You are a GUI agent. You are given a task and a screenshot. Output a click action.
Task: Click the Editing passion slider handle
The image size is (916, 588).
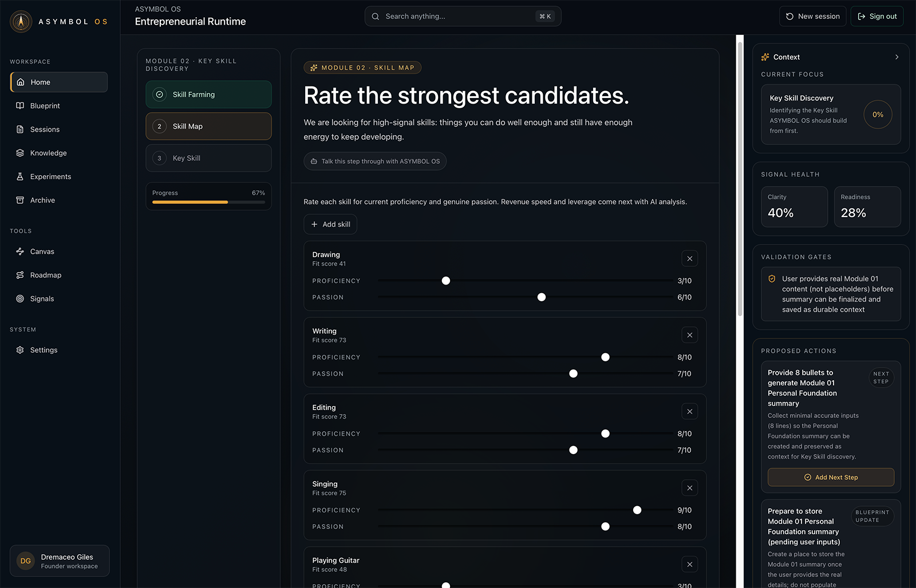[573, 450]
